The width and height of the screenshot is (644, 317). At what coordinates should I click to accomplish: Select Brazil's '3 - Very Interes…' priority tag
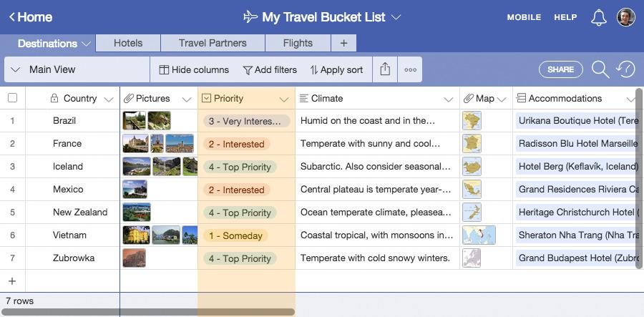[246, 121]
